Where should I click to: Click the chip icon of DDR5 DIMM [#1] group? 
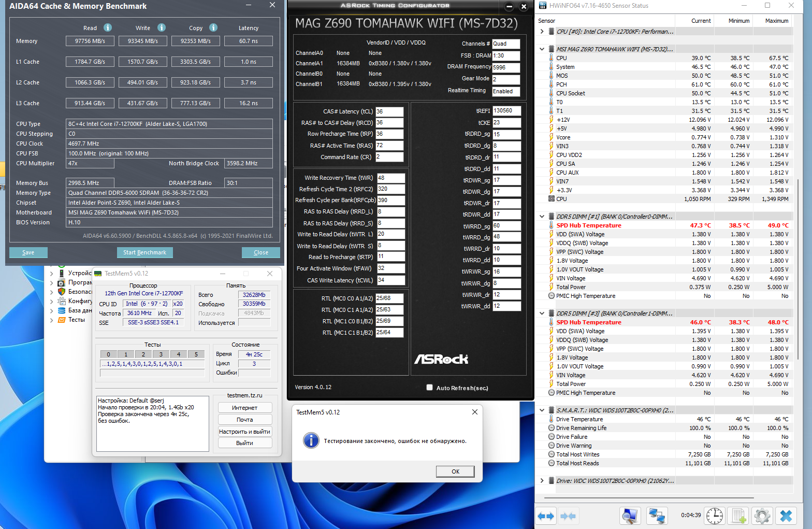[552, 217]
